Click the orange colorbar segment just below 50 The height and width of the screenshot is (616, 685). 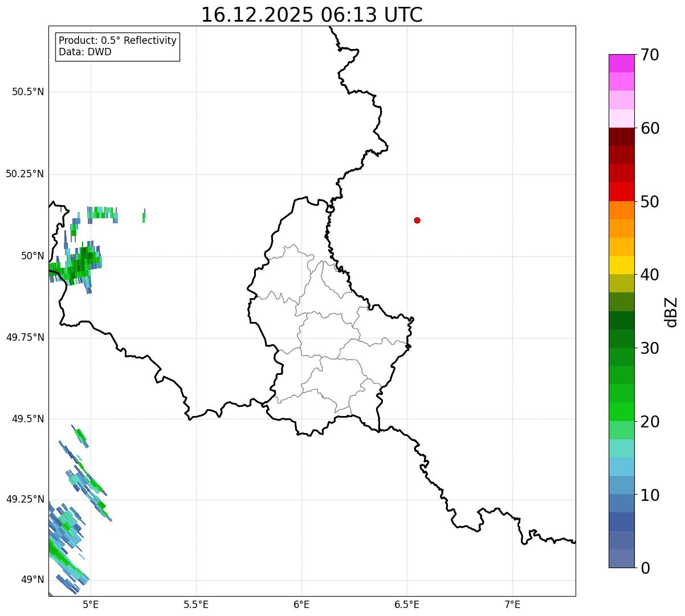[x=621, y=210]
